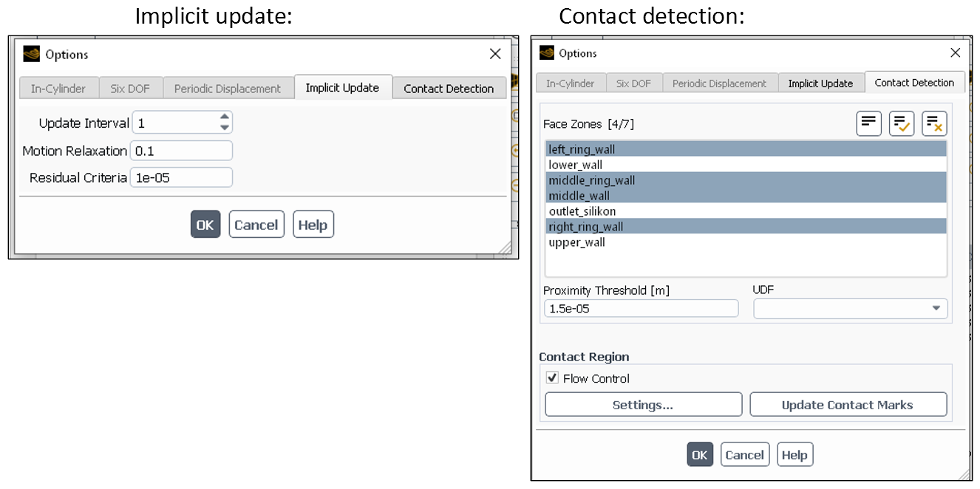The height and width of the screenshot is (489, 980).
Task: Decrease the Update Interval value
Action: 225,127
